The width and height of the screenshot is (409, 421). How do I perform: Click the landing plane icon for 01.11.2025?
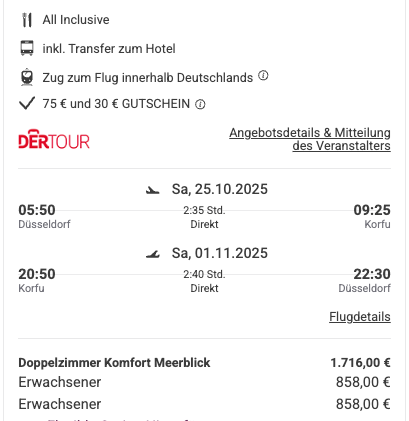point(153,254)
